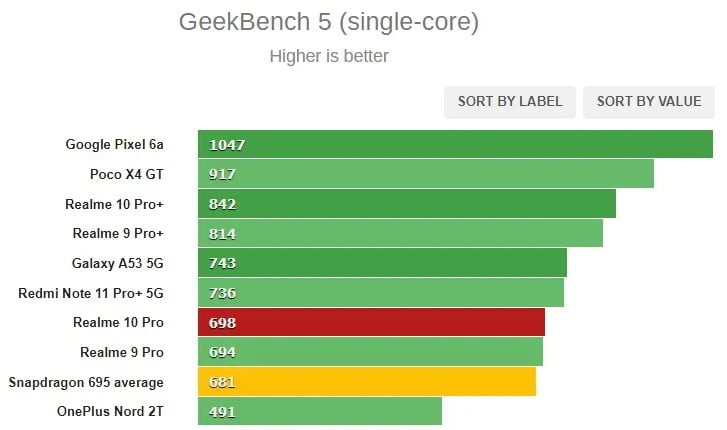Click the 698 score value
The width and height of the screenshot is (727, 430).
click(x=222, y=323)
